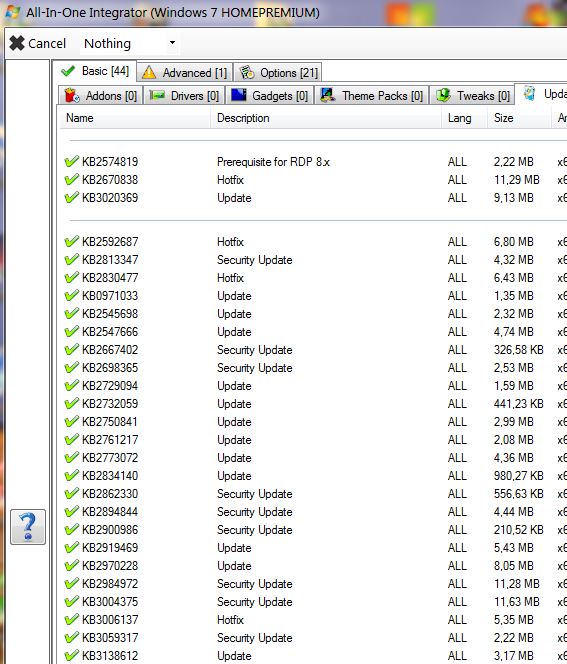Viewport: 567px width, 664px height.
Task: Open the Drivers [0] tab
Action: tap(184, 96)
